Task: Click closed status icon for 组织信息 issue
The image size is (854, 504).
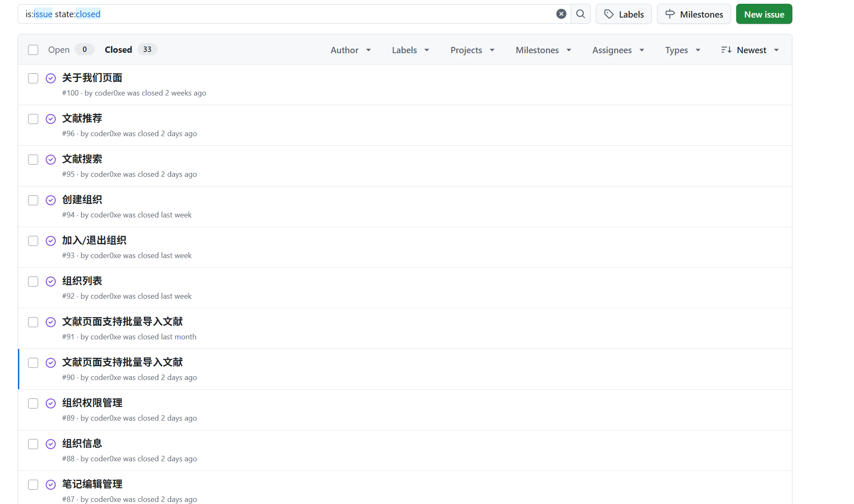Action: (51, 444)
